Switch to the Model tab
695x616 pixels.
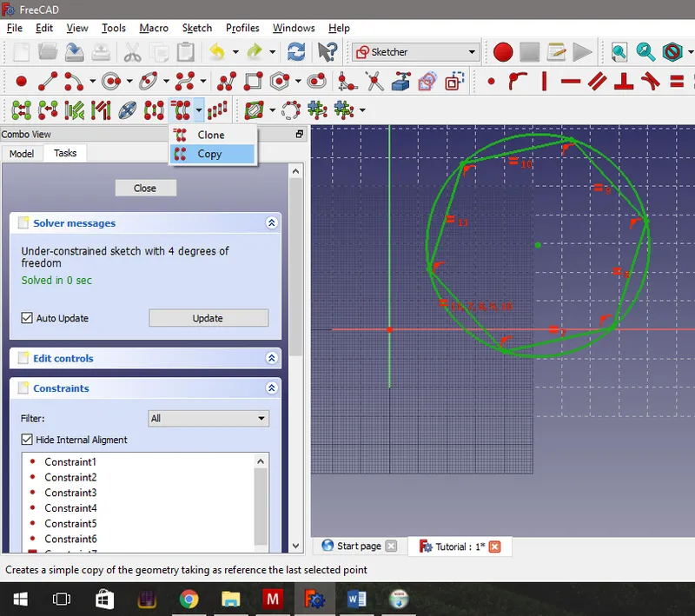[x=21, y=153]
